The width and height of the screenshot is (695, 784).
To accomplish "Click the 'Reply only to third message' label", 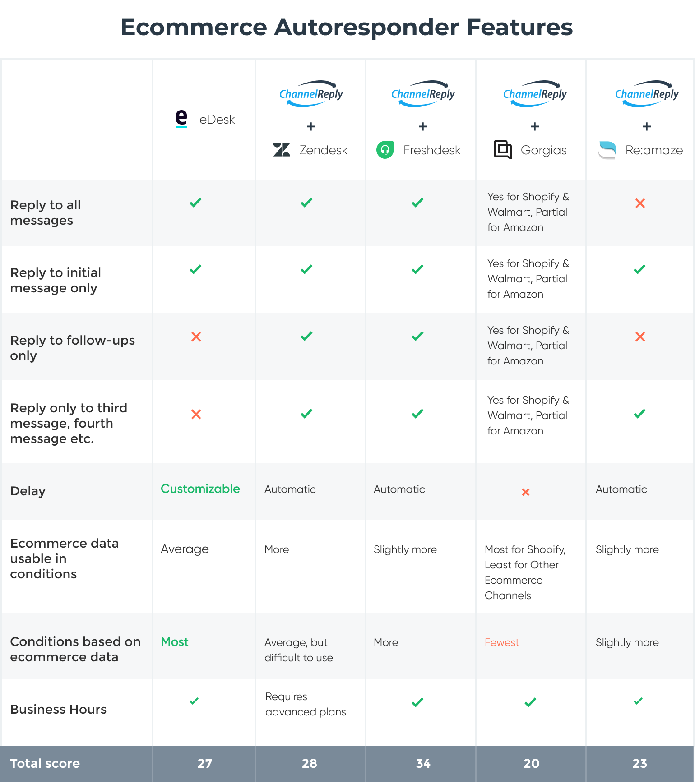I will tap(69, 424).
